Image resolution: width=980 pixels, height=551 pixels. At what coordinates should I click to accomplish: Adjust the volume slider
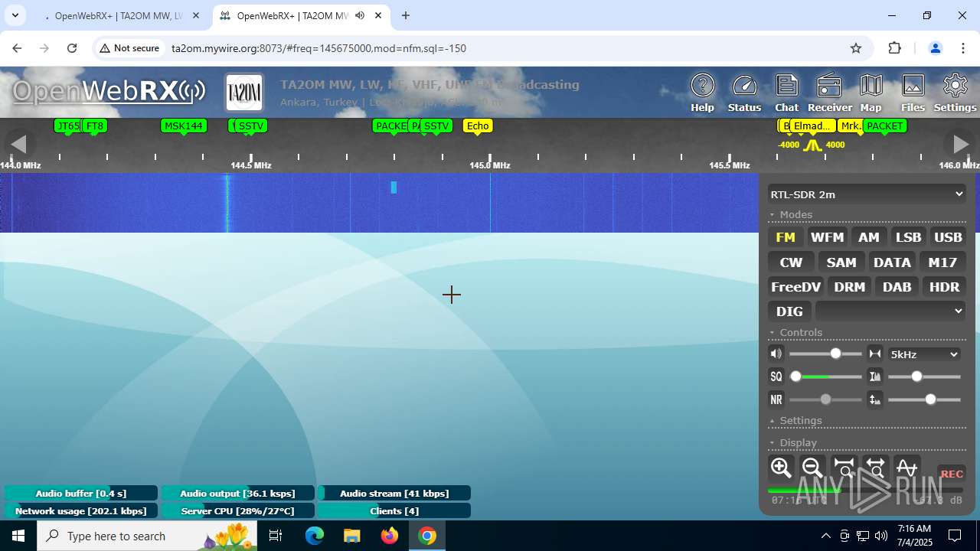[x=825, y=354]
